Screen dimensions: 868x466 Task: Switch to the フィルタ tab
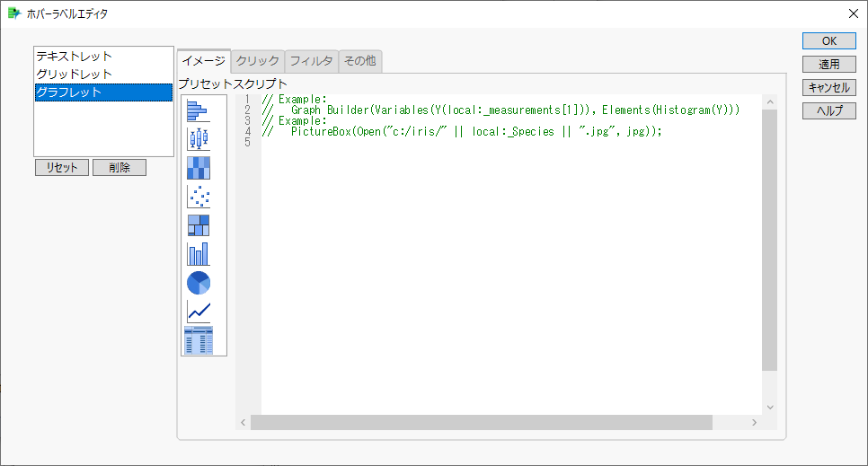(311, 61)
